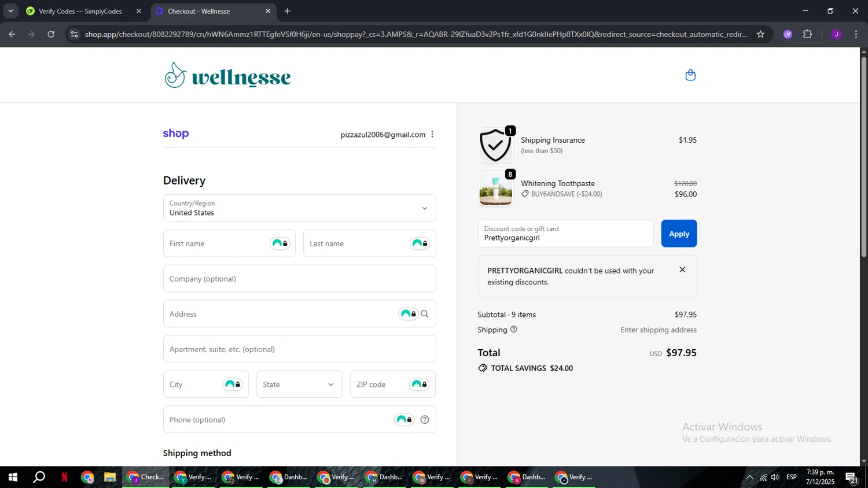Focus the Apartment, suite field
868x488 pixels.
click(299, 349)
